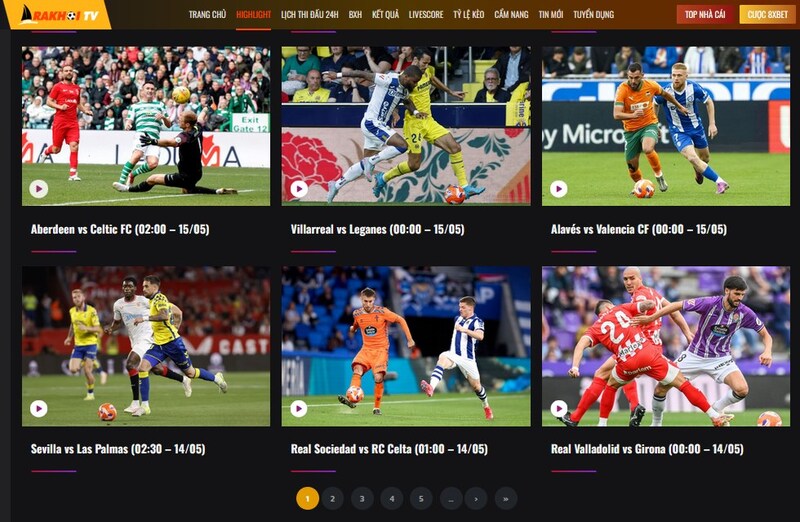Open Villarreal vs Leganes title link
The width and height of the screenshot is (800, 522).
(378, 229)
